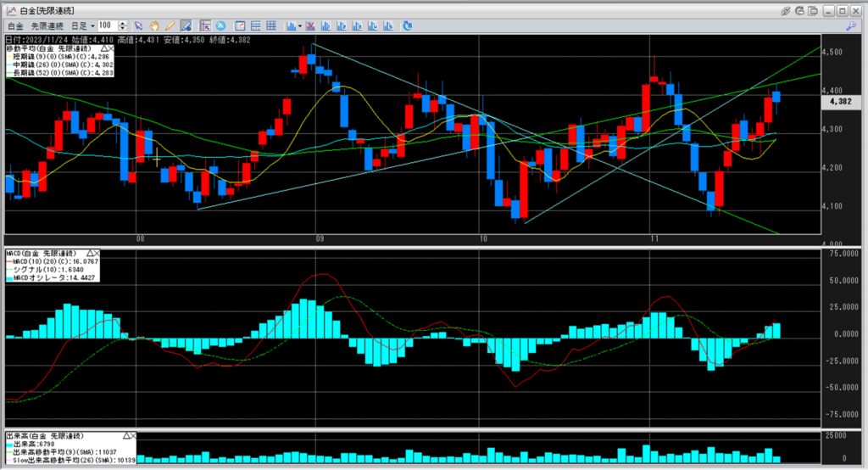This screenshot has width=868, height=470.
Task: Click the refresh icon in title bar
Action: tap(799, 10)
